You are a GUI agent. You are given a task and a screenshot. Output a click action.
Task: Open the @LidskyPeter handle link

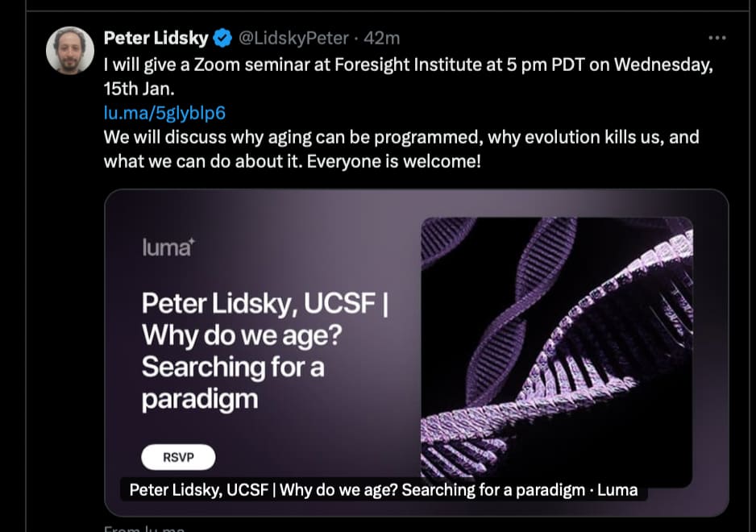(x=293, y=38)
